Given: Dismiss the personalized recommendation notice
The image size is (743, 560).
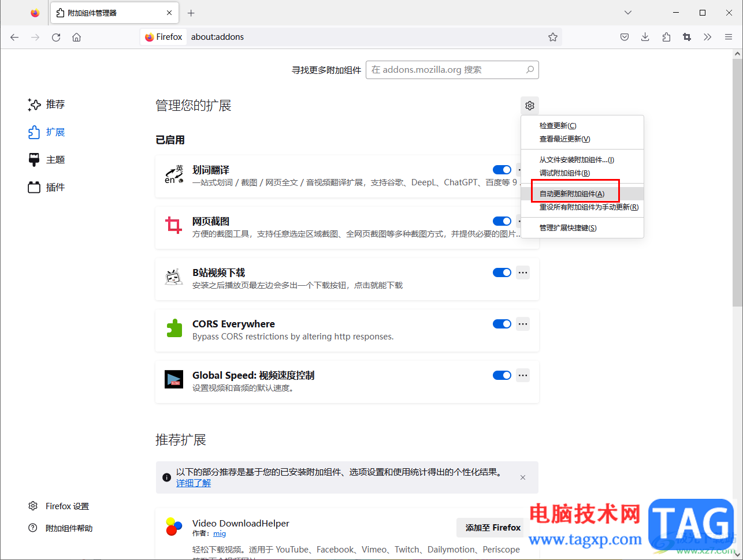Looking at the screenshot, I should [523, 477].
